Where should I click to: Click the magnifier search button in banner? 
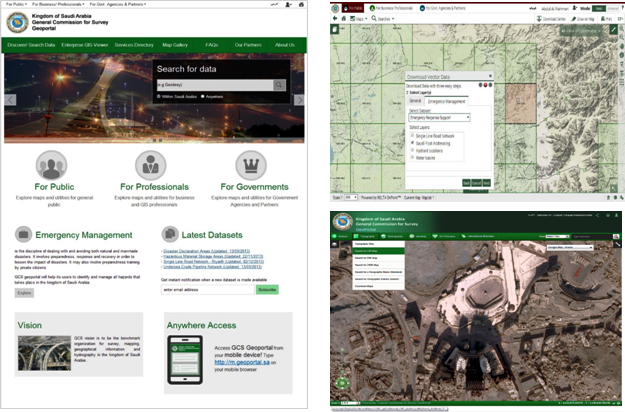[x=279, y=85]
